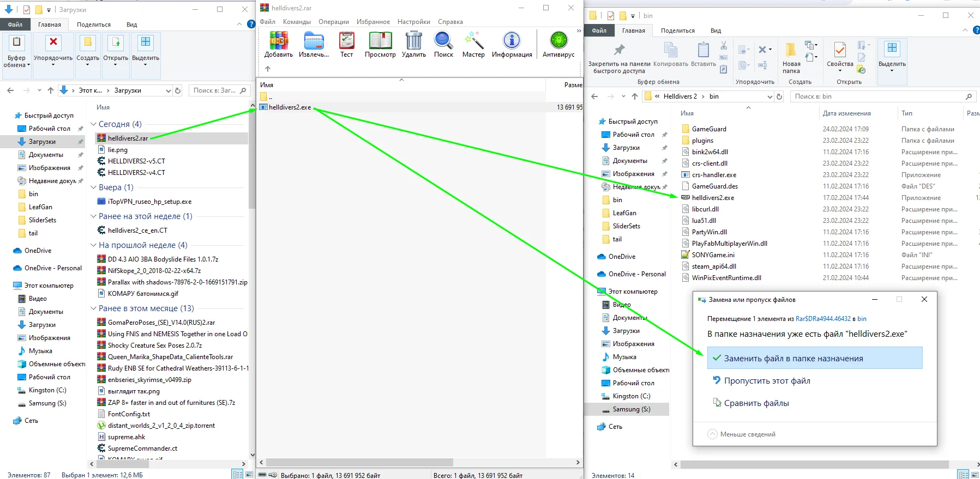Run the WinRAR Антивирус scan
The height and width of the screenshot is (479, 980).
pos(558,44)
